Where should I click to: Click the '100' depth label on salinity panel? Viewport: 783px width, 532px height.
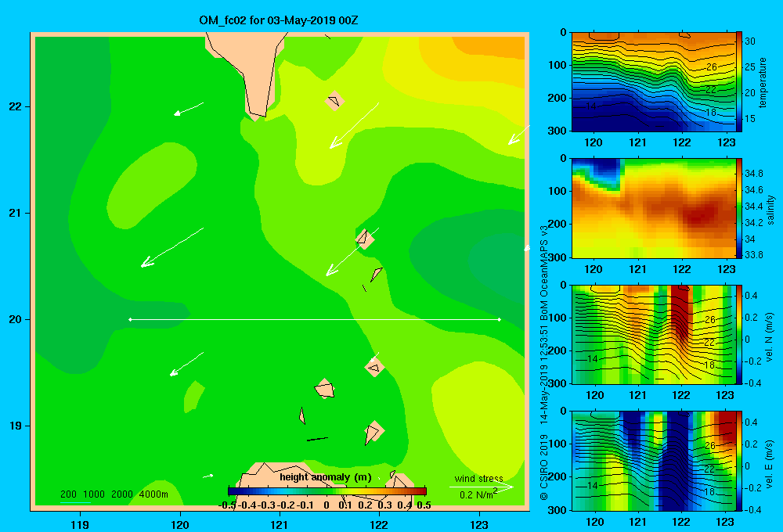pyautogui.click(x=557, y=191)
